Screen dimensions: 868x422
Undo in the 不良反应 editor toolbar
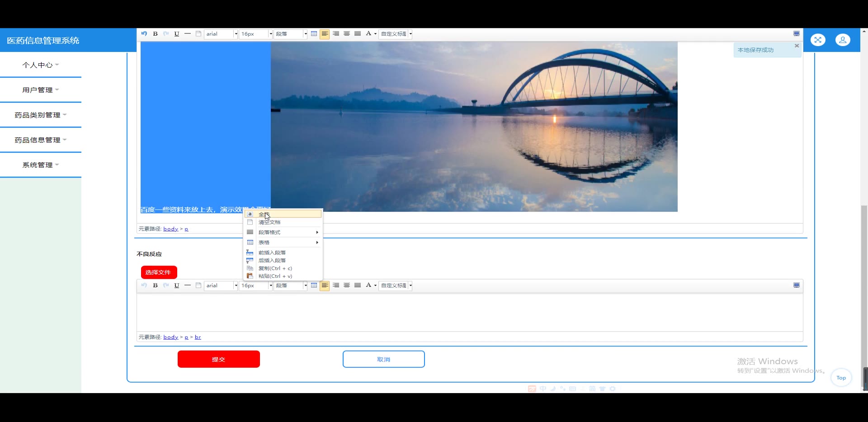tap(144, 286)
